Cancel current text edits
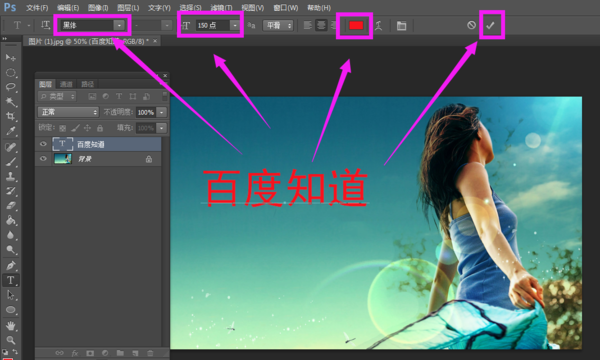 pyautogui.click(x=471, y=25)
